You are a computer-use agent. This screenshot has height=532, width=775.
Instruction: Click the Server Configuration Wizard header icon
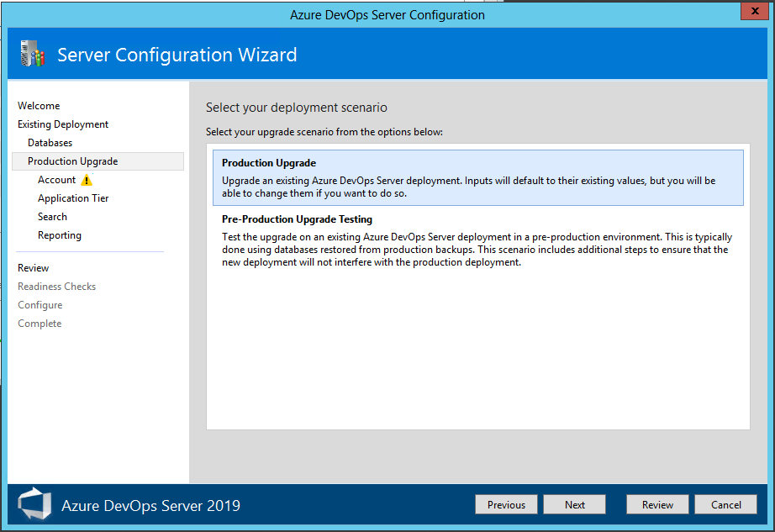pyautogui.click(x=31, y=53)
